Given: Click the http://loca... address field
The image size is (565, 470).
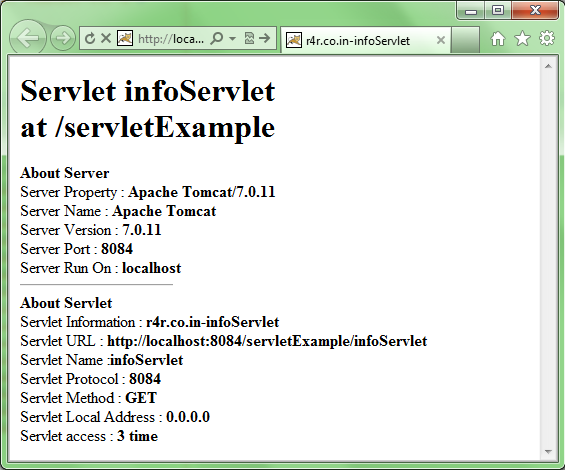Looking at the screenshot, I should (171, 38).
